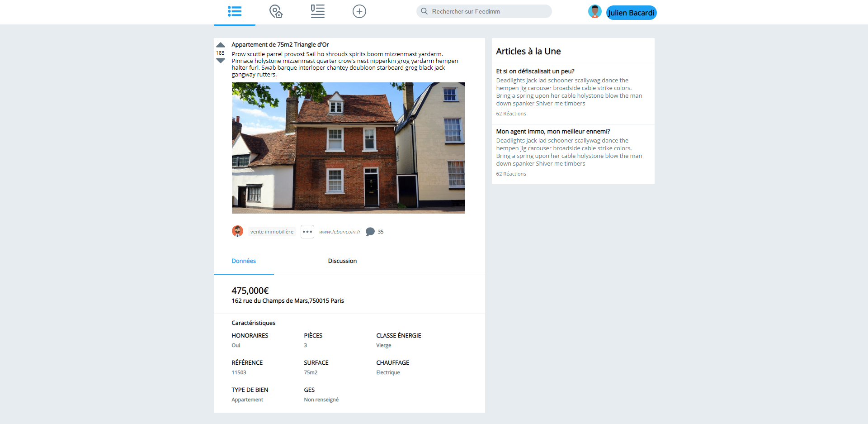This screenshot has width=868, height=424.
Task: Click the vote count 185
Action: 220,53
